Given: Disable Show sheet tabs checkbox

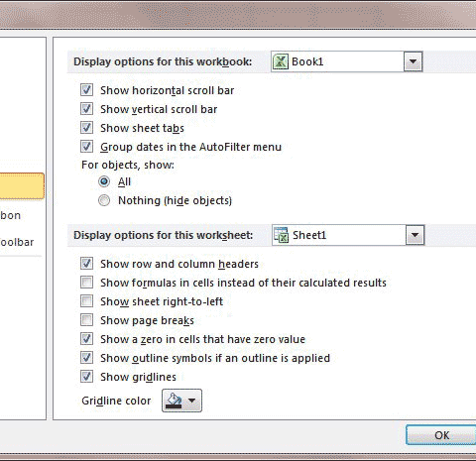Looking at the screenshot, I should [86, 128].
